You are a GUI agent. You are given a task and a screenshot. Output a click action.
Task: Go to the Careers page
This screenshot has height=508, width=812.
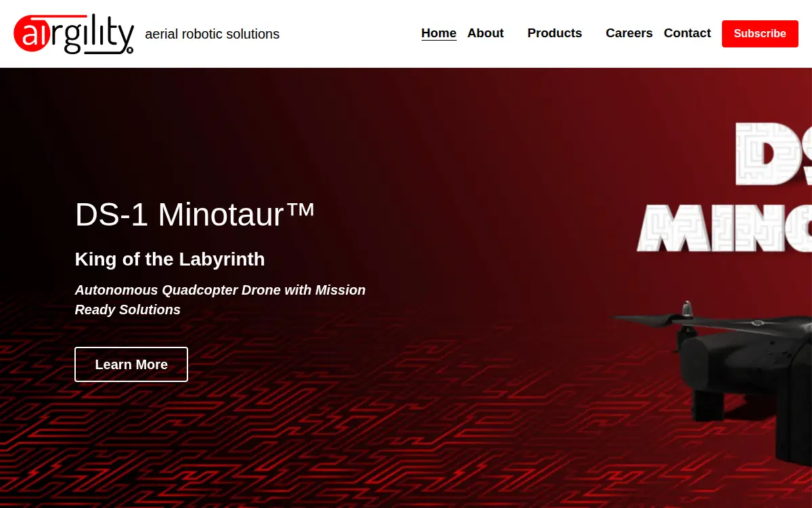pos(629,33)
